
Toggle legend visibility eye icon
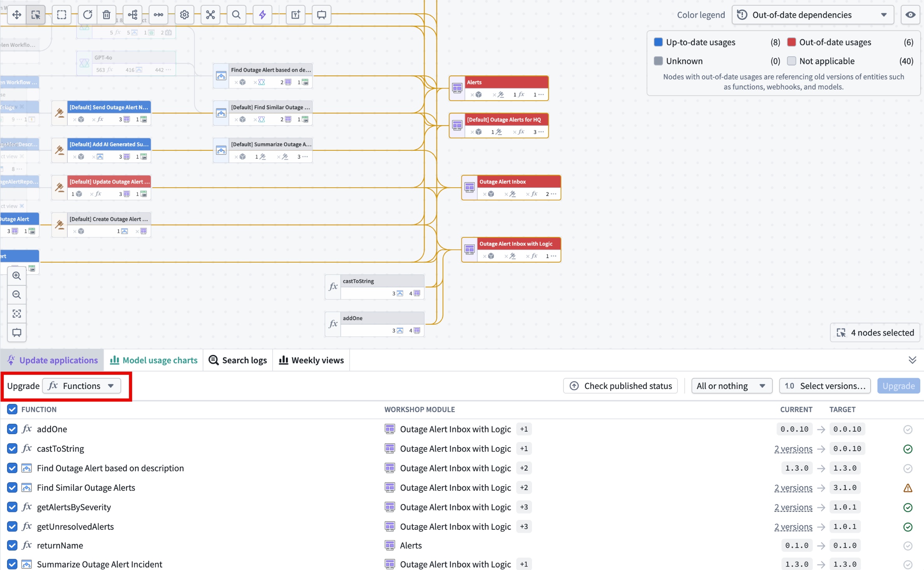coord(910,15)
